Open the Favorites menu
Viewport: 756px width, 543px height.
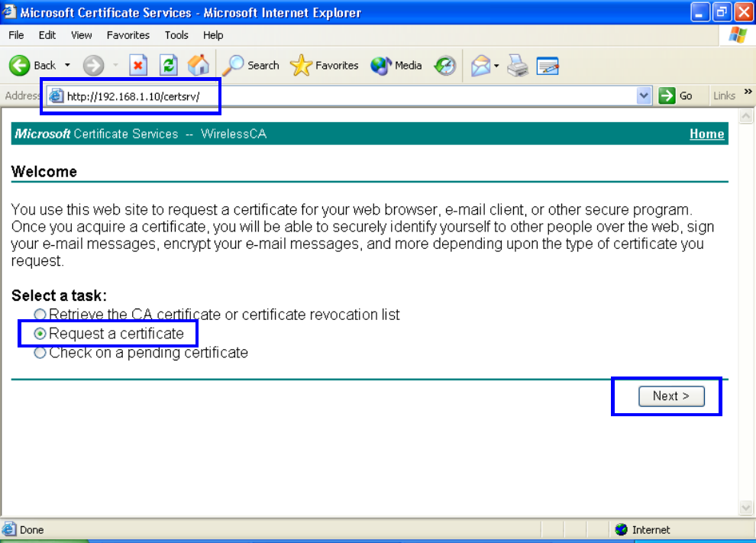128,35
